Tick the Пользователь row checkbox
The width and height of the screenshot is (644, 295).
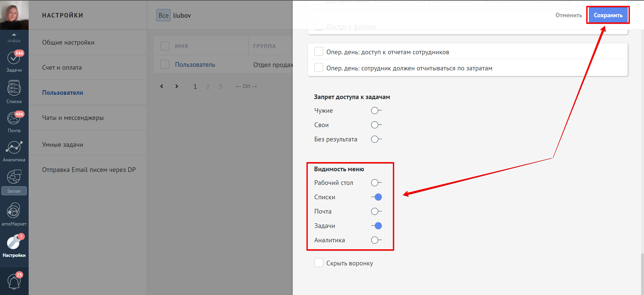tap(165, 64)
